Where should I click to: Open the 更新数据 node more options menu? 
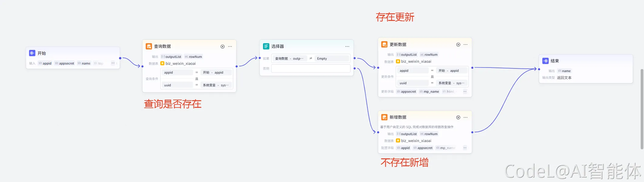point(465,45)
